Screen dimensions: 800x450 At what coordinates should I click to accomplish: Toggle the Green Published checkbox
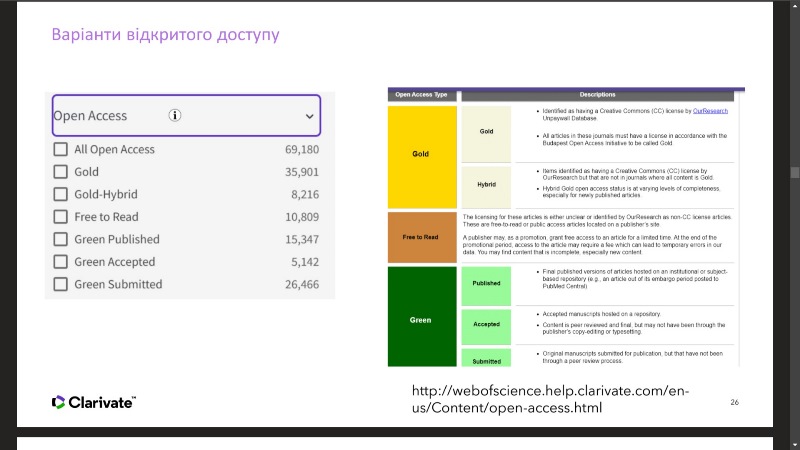coord(61,239)
